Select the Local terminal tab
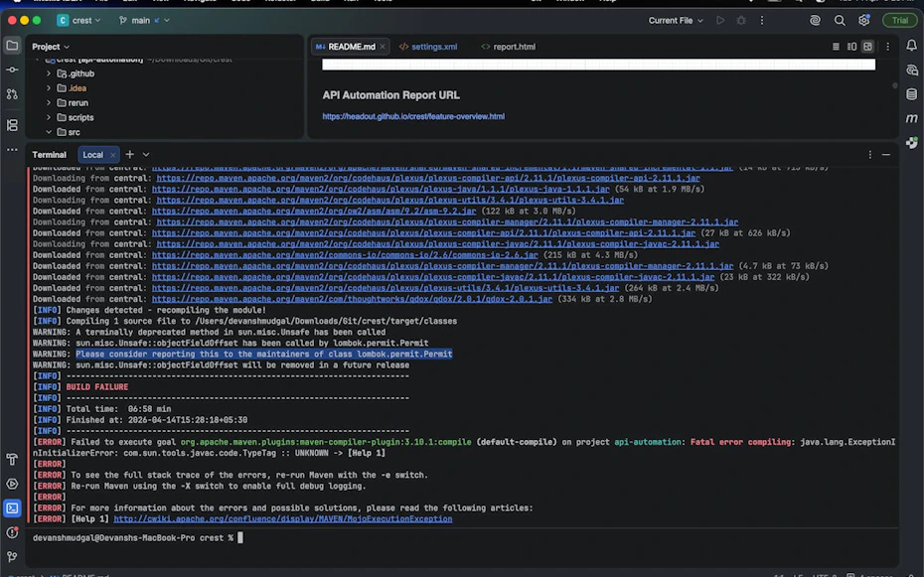 tap(93, 155)
